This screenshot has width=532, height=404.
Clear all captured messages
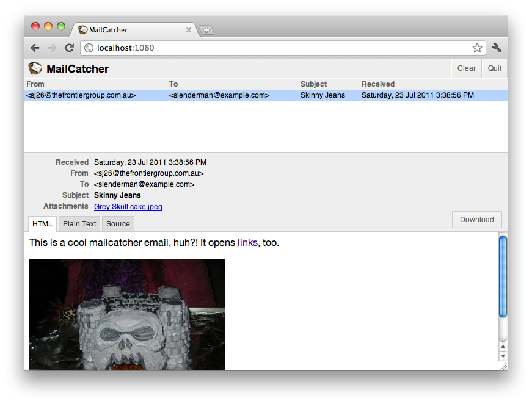[465, 68]
